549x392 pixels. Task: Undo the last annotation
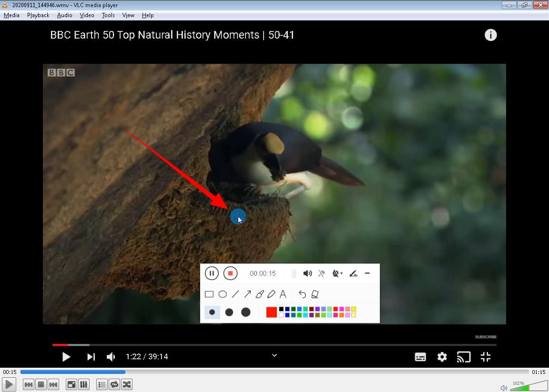[x=302, y=294]
